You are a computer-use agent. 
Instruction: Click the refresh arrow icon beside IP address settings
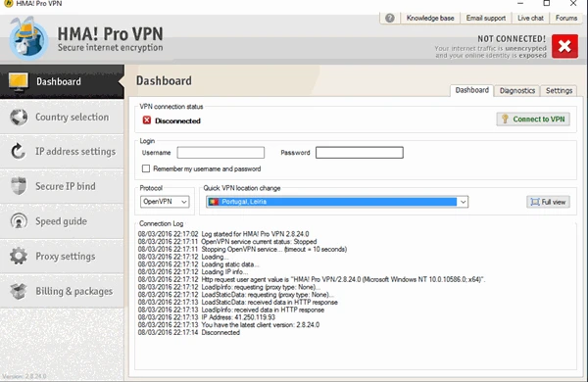(18, 152)
